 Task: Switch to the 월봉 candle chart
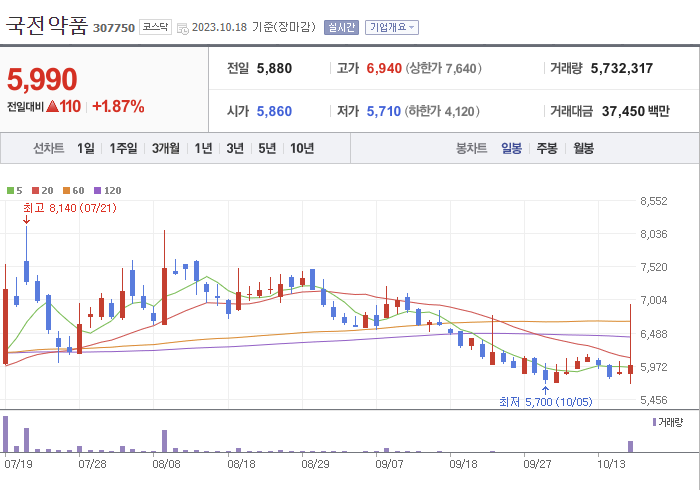pos(583,148)
